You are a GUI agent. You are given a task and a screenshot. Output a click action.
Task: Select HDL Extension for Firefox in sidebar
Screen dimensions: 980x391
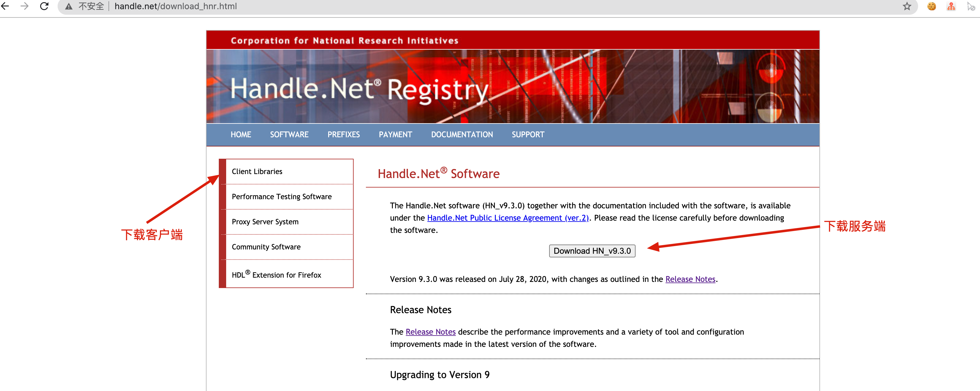(x=289, y=274)
